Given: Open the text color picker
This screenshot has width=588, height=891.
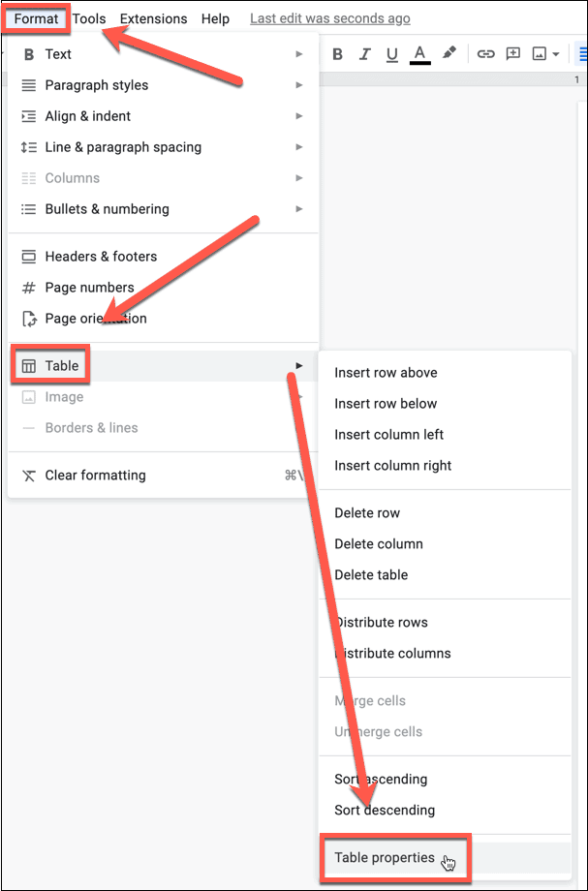Looking at the screenshot, I should click(419, 54).
